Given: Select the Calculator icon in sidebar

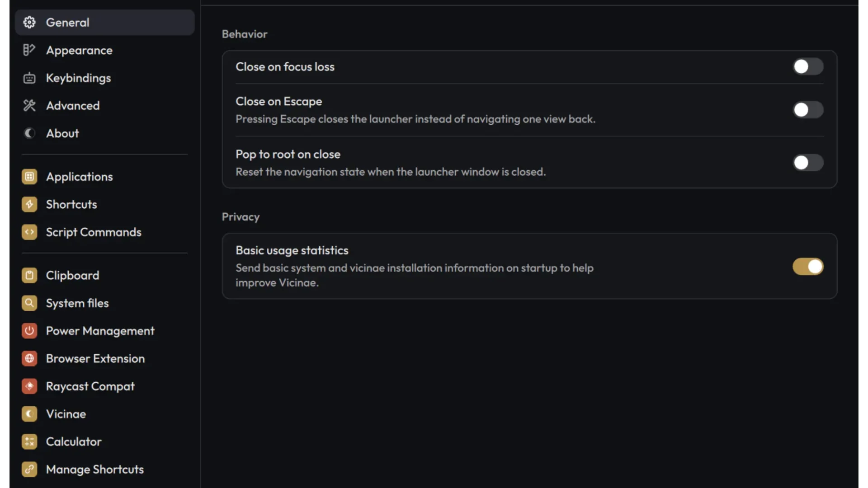Looking at the screenshot, I should (x=29, y=441).
